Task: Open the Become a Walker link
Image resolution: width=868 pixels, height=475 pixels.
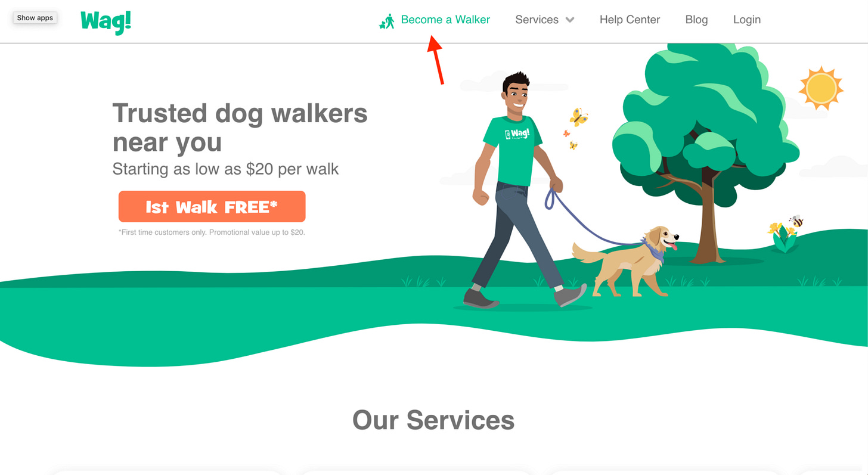Action: point(445,20)
